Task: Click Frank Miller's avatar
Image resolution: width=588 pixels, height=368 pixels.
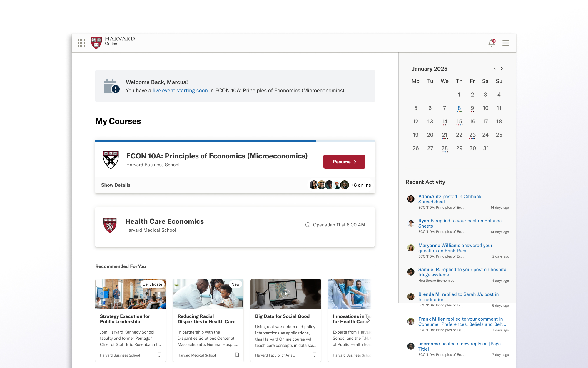Action: tap(411, 321)
